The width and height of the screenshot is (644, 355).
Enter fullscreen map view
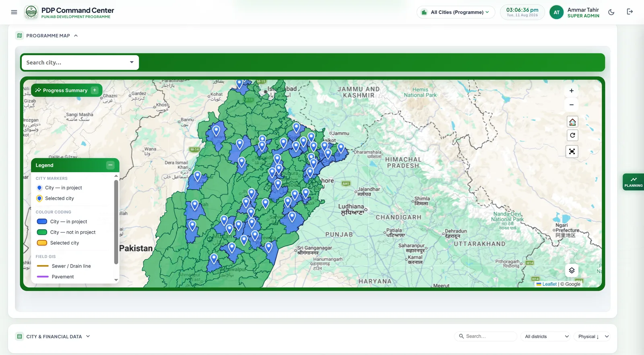(572, 151)
